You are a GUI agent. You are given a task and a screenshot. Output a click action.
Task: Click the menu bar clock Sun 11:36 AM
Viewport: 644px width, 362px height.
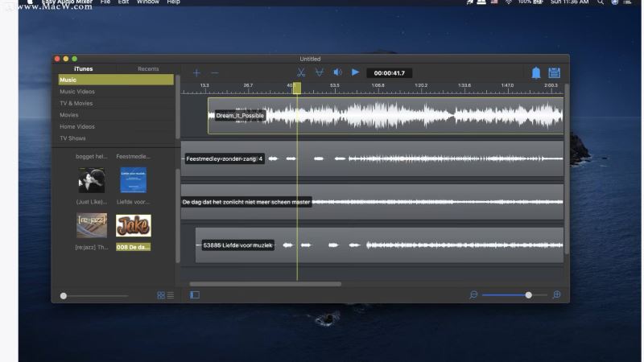[x=569, y=2]
